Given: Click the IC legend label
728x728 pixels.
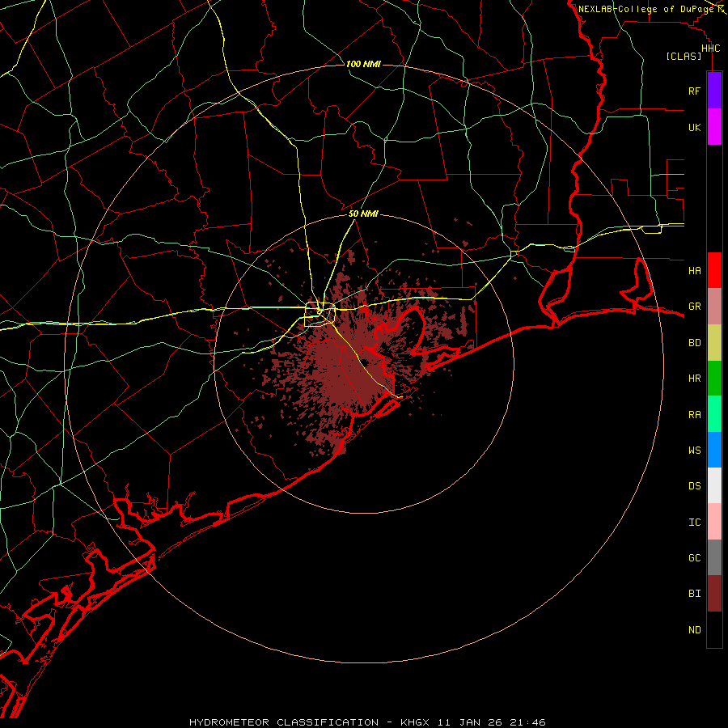Looking at the screenshot, I should (x=694, y=522).
